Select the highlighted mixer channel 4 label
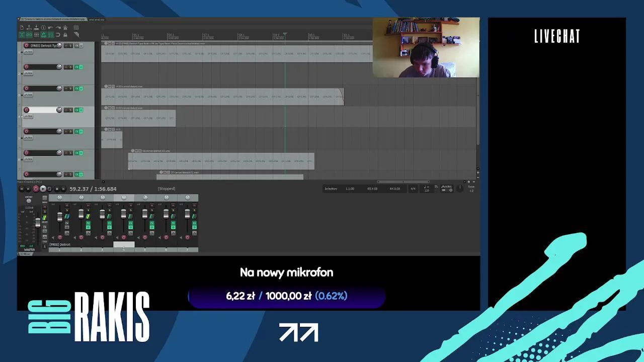 (x=124, y=244)
